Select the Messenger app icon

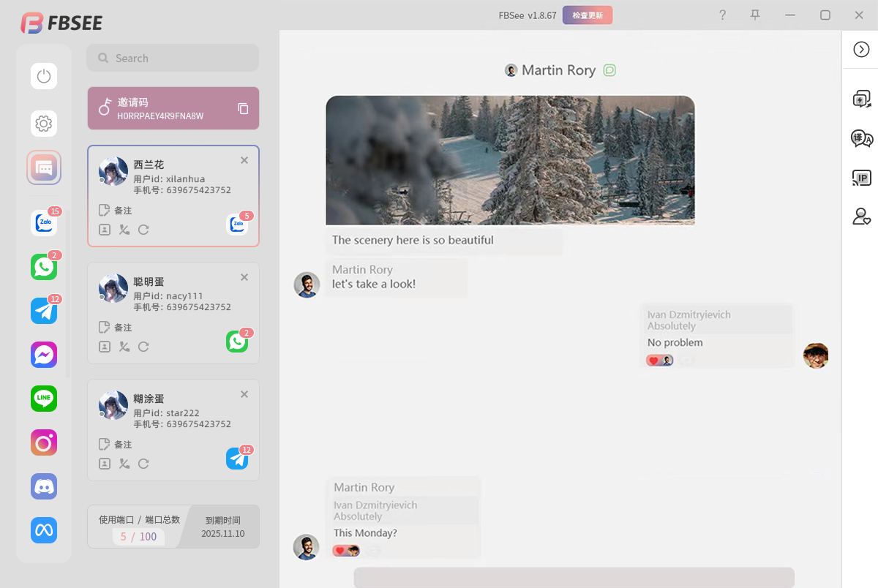pyautogui.click(x=44, y=355)
